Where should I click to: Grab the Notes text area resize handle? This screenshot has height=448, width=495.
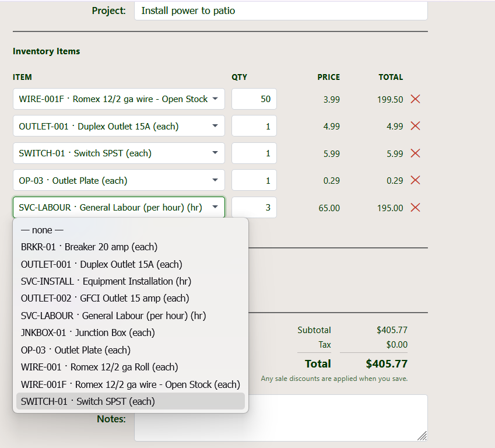tap(422, 436)
